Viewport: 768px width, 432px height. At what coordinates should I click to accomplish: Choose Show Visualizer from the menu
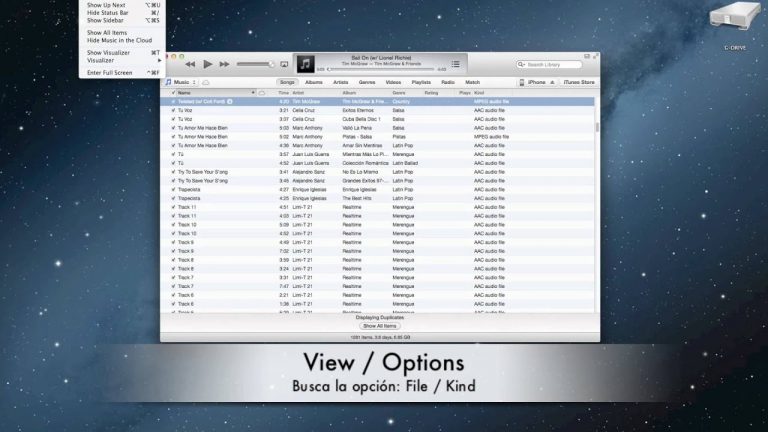(108, 53)
